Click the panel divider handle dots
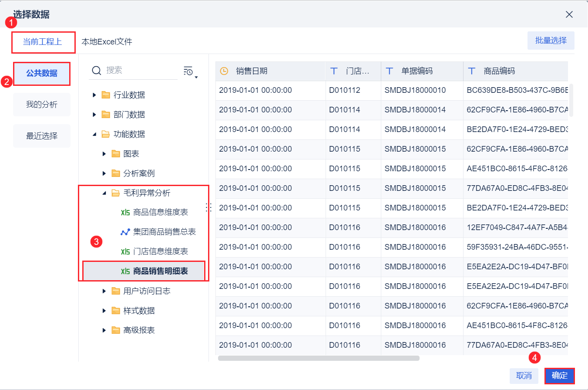Viewport: 588px width, 390px height. 208,207
